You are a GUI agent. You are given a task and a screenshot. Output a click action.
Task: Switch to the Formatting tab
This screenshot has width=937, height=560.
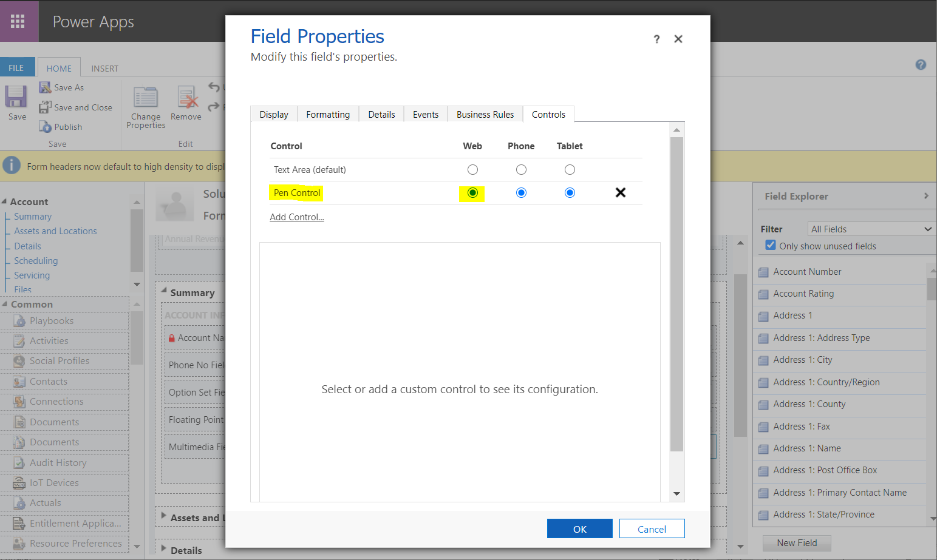point(328,114)
